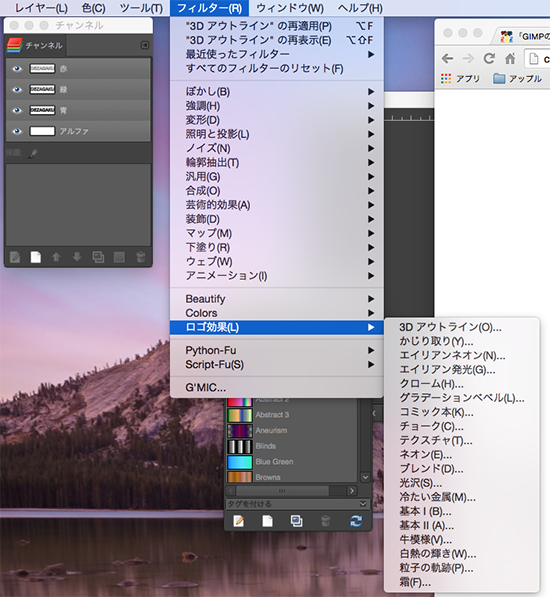
Task: Raise the channel with the up arrow icon
Action: 56,257
